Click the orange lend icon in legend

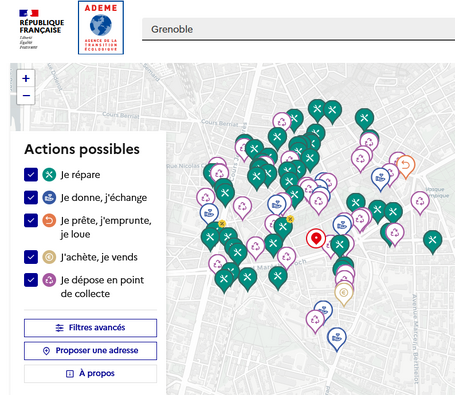(49, 220)
